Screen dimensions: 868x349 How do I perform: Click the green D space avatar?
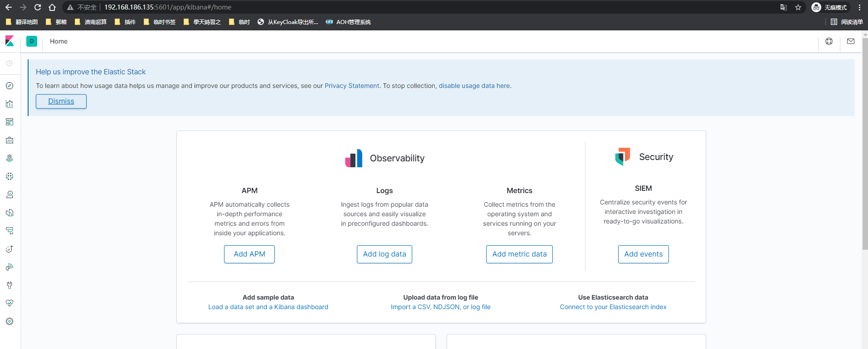[32, 41]
